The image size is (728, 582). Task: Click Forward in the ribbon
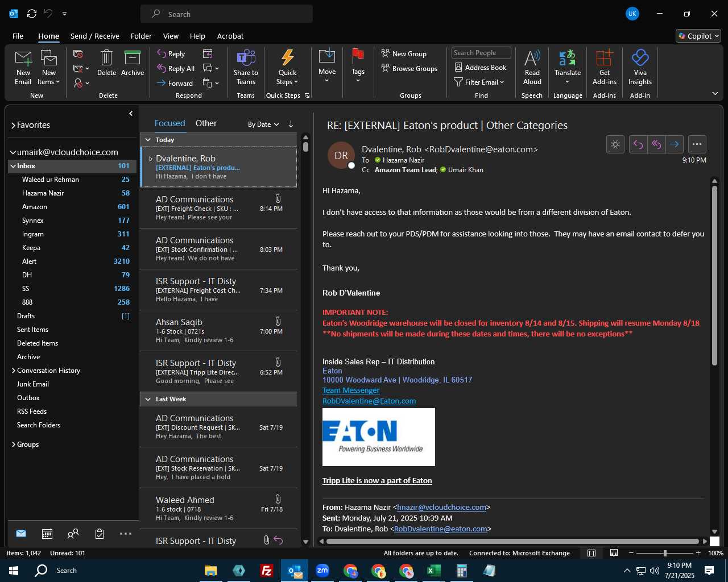click(x=175, y=84)
